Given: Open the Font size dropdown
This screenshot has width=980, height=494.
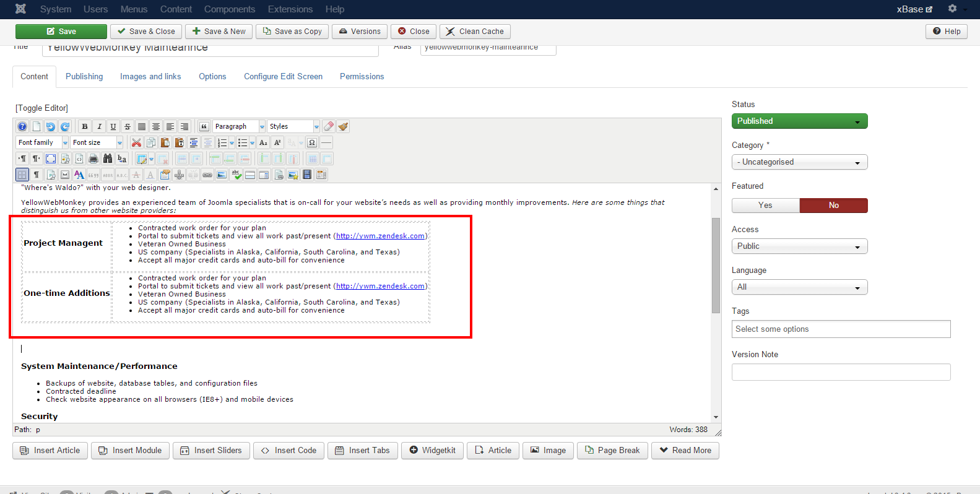Looking at the screenshot, I should point(97,142).
